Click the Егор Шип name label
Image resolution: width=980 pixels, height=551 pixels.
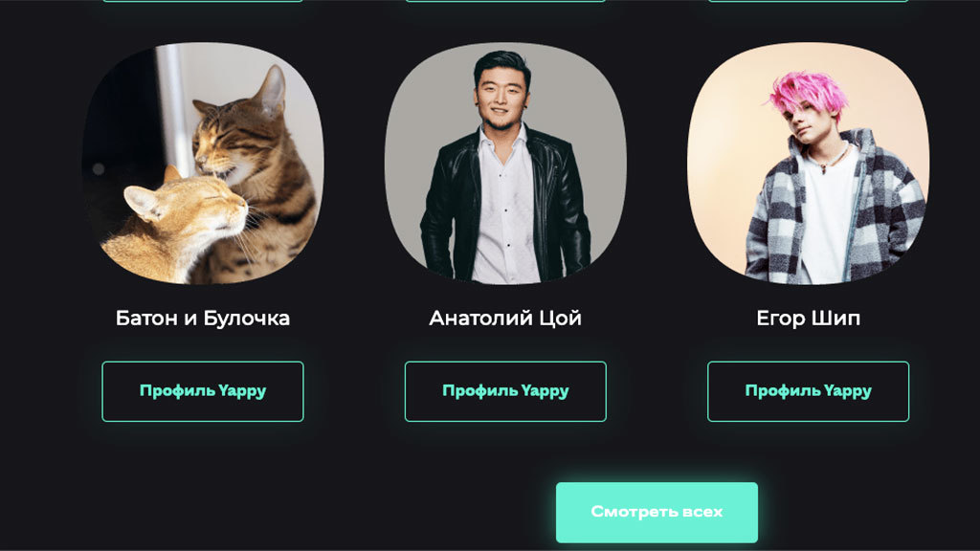click(x=808, y=318)
